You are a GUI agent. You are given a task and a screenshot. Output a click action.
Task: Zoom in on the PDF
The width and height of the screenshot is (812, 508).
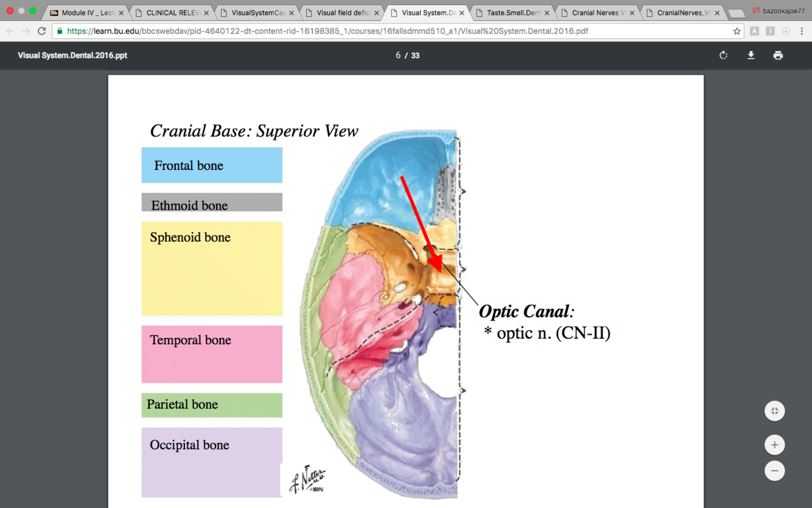click(774, 445)
